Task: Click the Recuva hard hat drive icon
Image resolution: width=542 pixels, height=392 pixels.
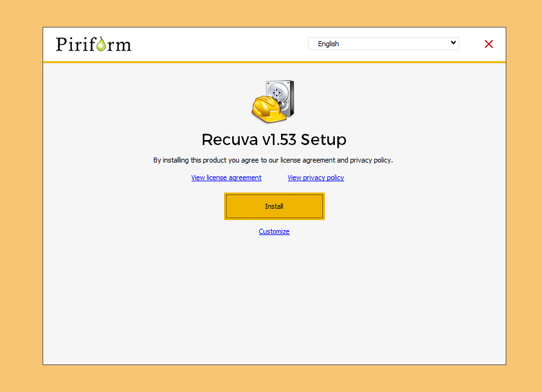Action: tap(273, 101)
